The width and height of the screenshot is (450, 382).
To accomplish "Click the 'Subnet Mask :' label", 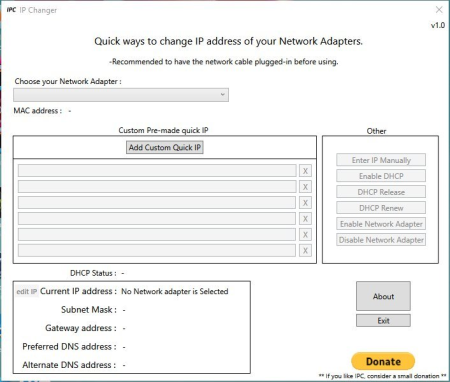I will 89,310.
